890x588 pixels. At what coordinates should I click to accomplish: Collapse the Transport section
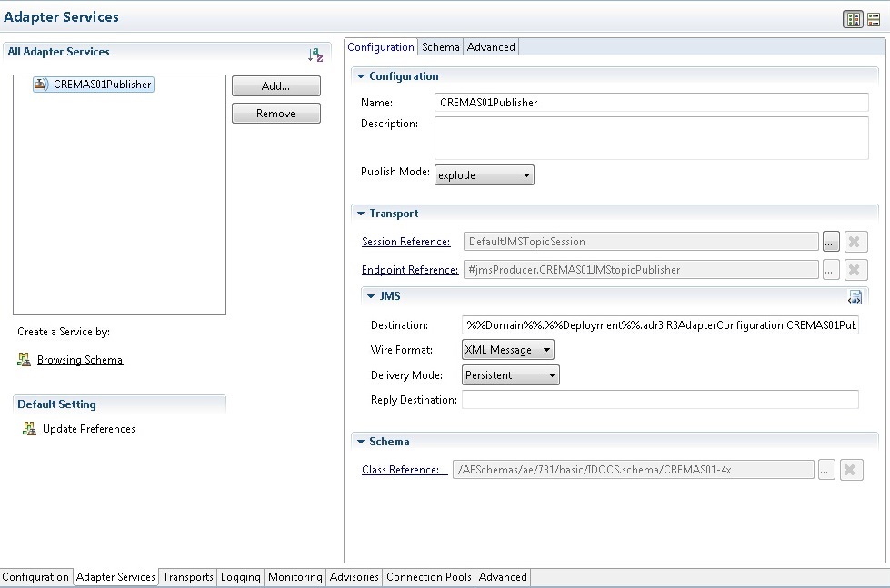pyautogui.click(x=362, y=214)
